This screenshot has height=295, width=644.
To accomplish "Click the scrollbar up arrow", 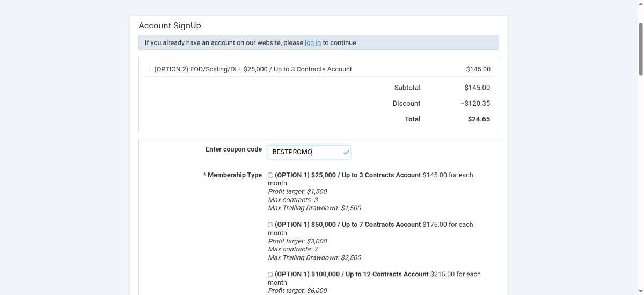I will [x=640, y=3].
